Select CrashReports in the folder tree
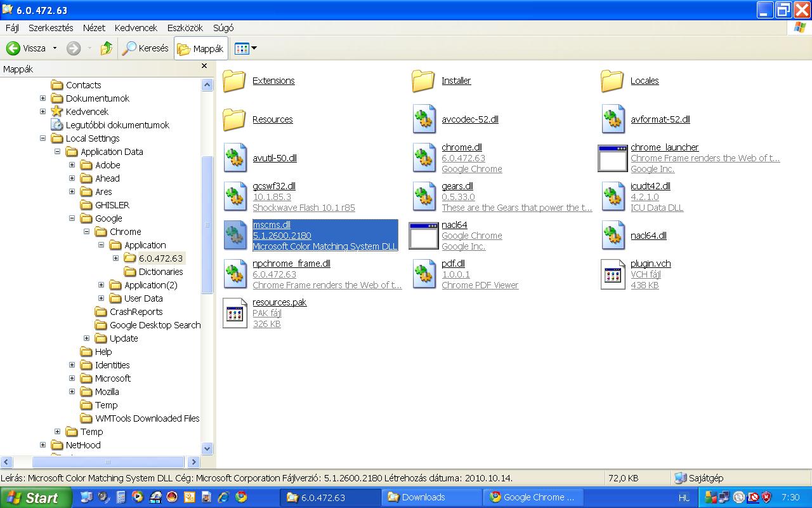Image resolution: width=812 pixels, height=508 pixels. pyautogui.click(x=136, y=312)
